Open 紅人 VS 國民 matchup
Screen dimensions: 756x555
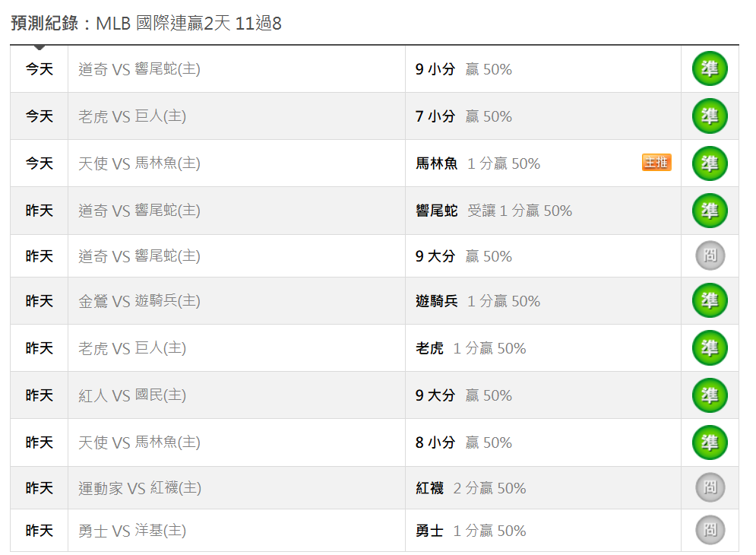pos(132,395)
